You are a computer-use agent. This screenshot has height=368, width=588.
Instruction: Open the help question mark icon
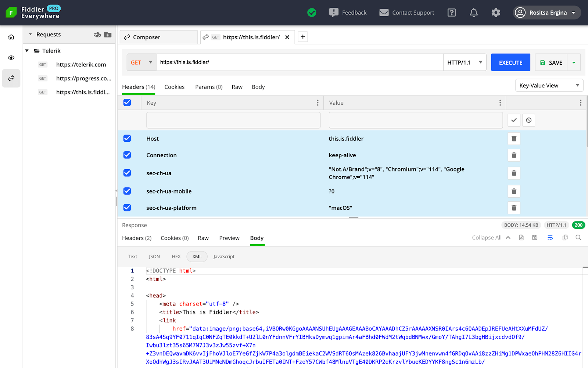click(452, 12)
